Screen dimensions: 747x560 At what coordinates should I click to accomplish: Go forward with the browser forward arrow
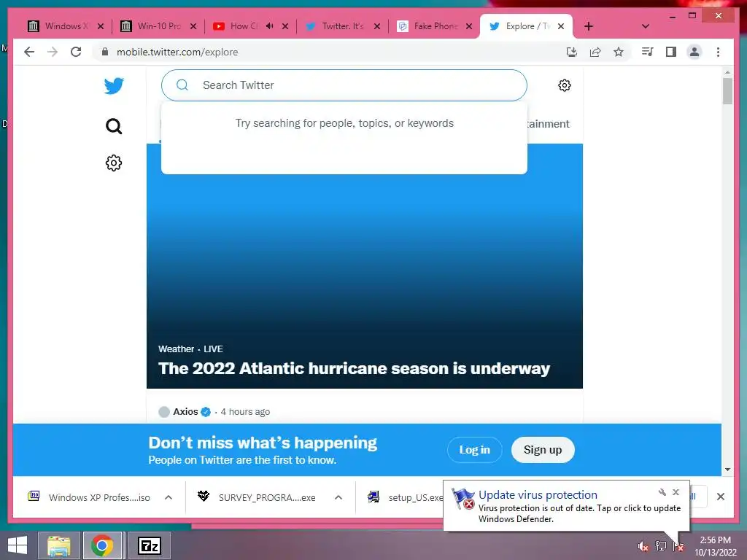tap(53, 52)
